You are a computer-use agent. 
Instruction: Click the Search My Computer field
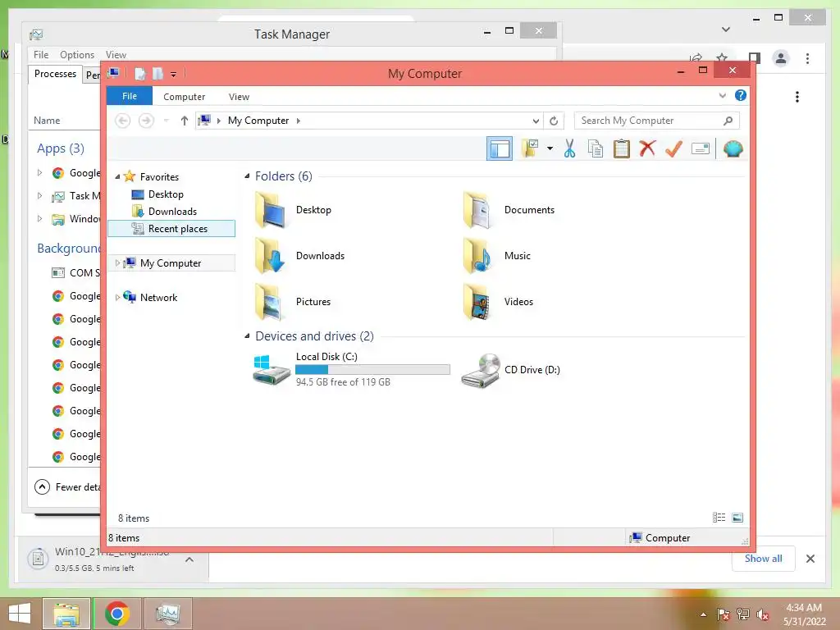click(x=657, y=121)
